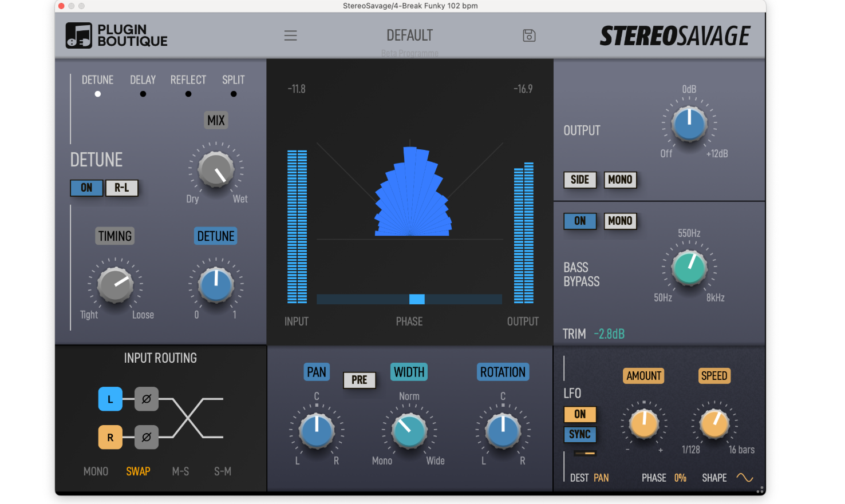Click the Timing Tight/Loose knob
Viewport: 845px width, 504px height.
point(115,285)
